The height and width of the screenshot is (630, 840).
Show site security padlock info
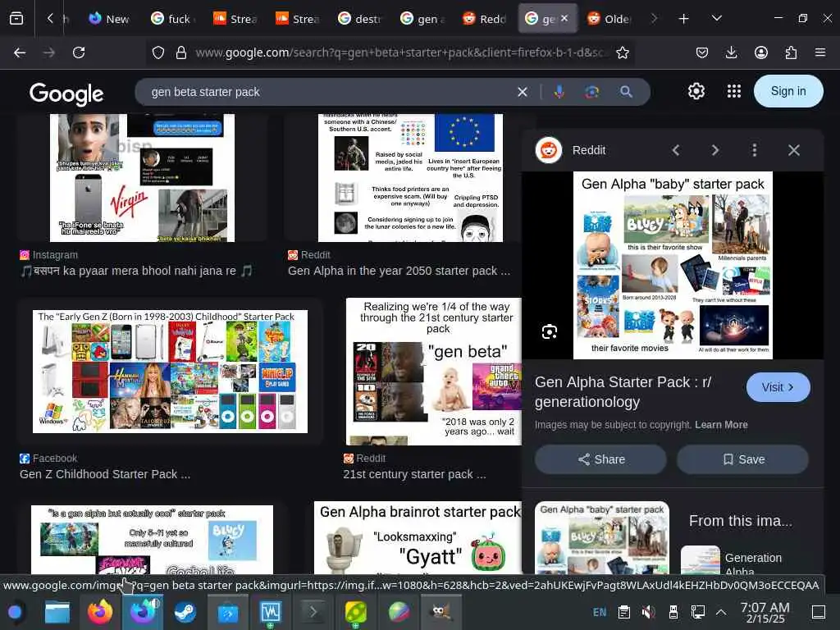coord(181,52)
